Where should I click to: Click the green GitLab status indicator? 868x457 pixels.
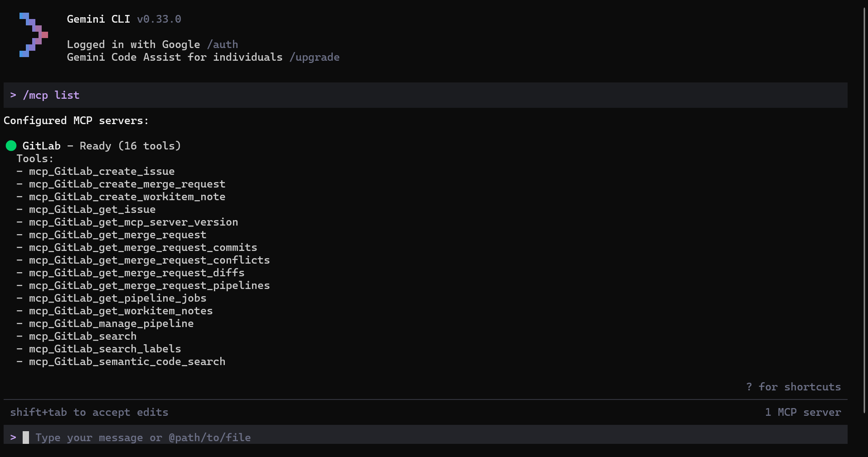coord(11,146)
